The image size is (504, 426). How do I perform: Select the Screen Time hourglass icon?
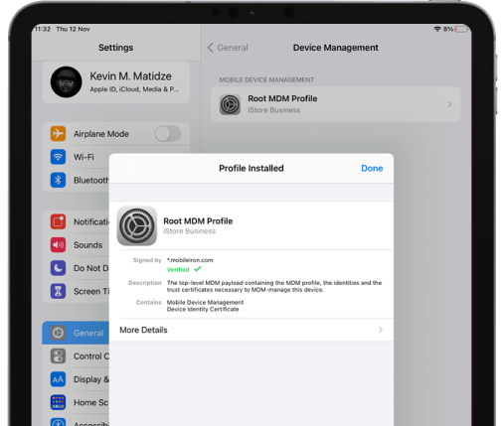[58, 291]
